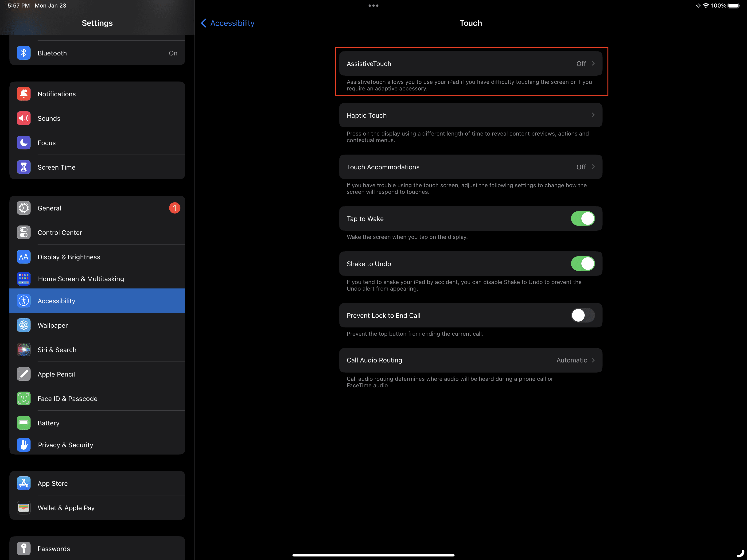The width and height of the screenshot is (747, 560).
Task: Tap the three-dot multitasking menu at top
Action: pyautogui.click(x=373, y=5)
